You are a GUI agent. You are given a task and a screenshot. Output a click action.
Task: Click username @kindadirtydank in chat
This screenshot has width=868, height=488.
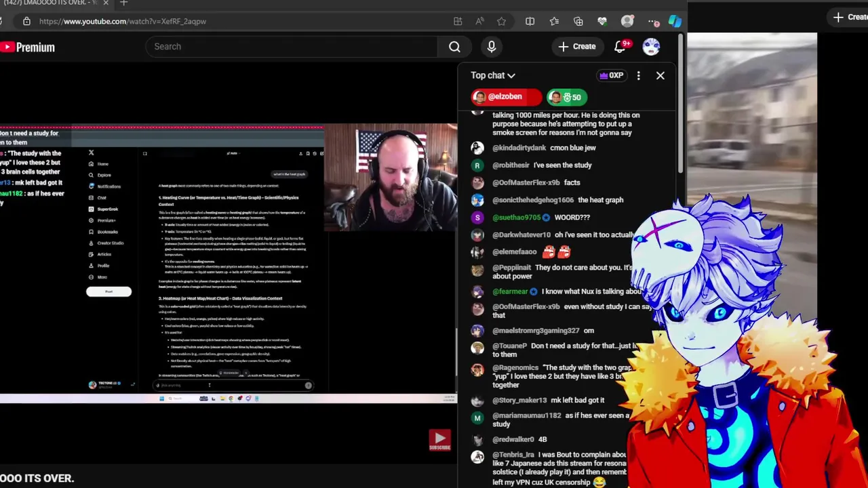(519, 148)
